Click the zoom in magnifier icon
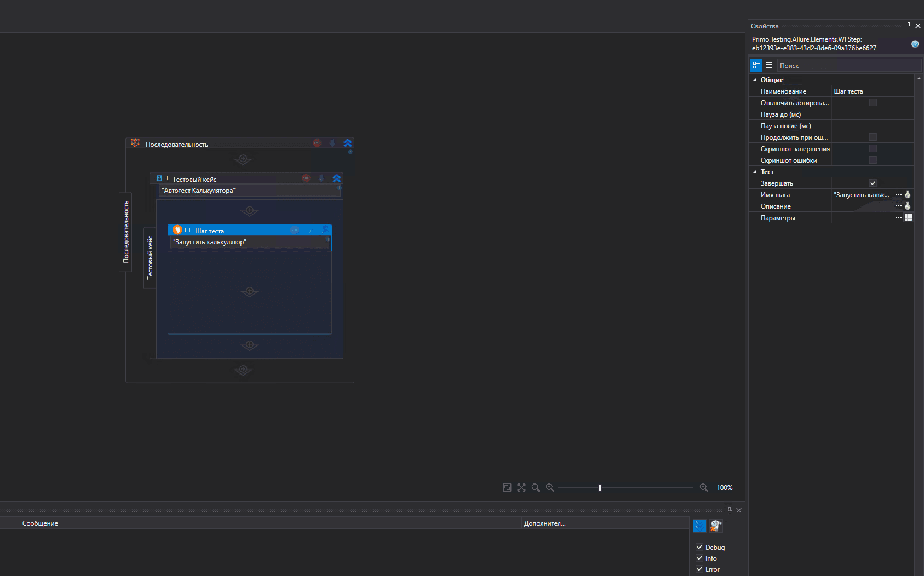 (704, 488)
